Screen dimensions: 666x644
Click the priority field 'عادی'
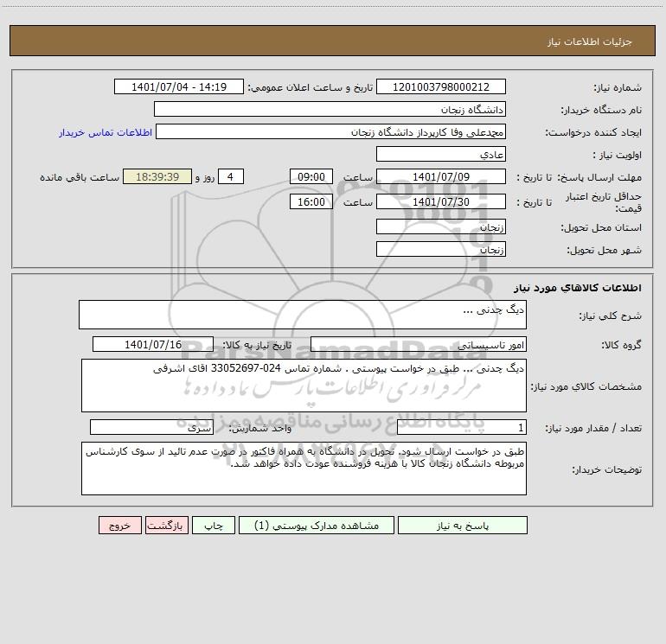(x=441, y=154)
